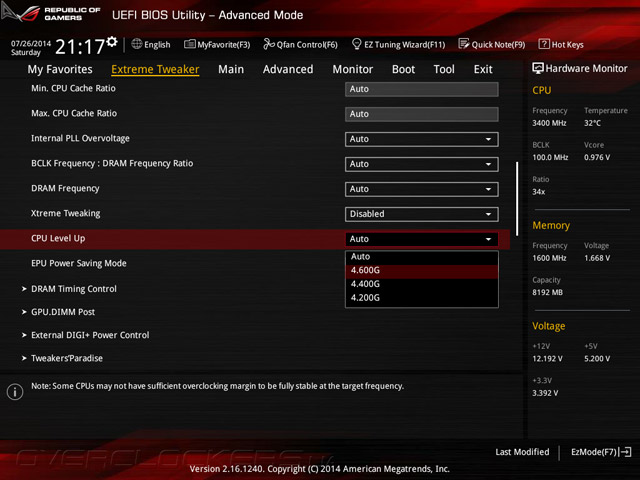The height and width of the screenshot is (480, 640).
Task: Click the settings list scrollbar
Action: [517, 199]
